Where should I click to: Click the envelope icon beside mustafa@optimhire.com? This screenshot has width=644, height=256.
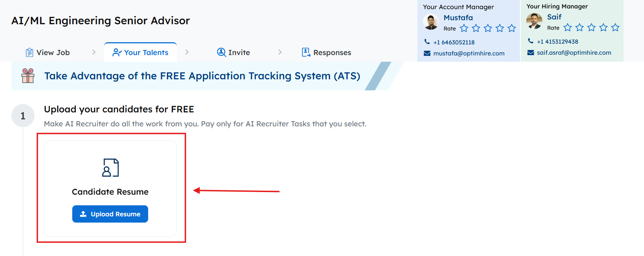coord(427,53)
